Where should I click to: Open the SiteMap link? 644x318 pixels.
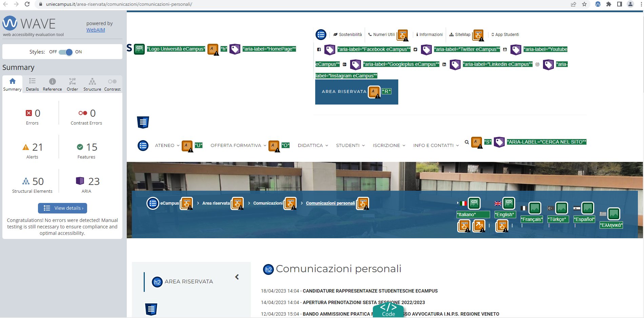point(460,35)
